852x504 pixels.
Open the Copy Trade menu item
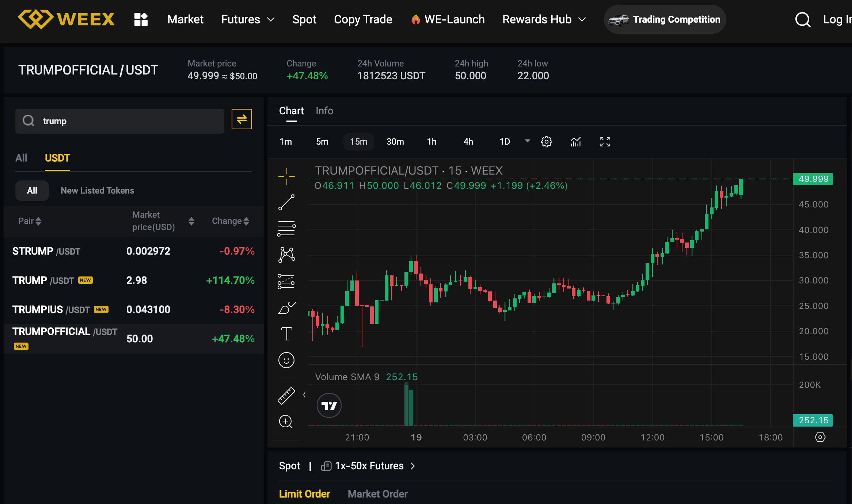pos(363,19)
